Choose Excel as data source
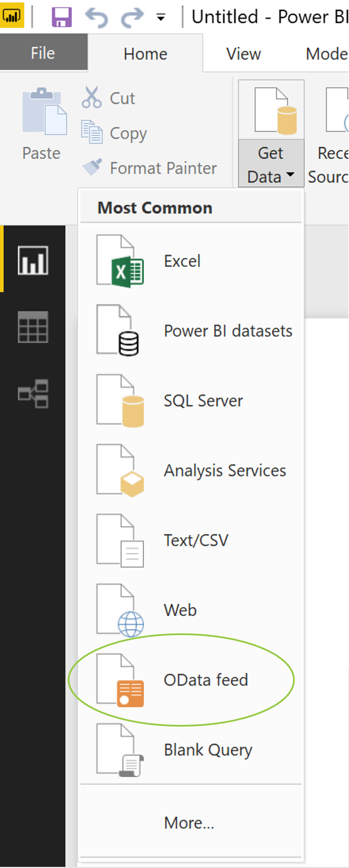Viewport: 349px width, 868px height. tap(182, 261)
